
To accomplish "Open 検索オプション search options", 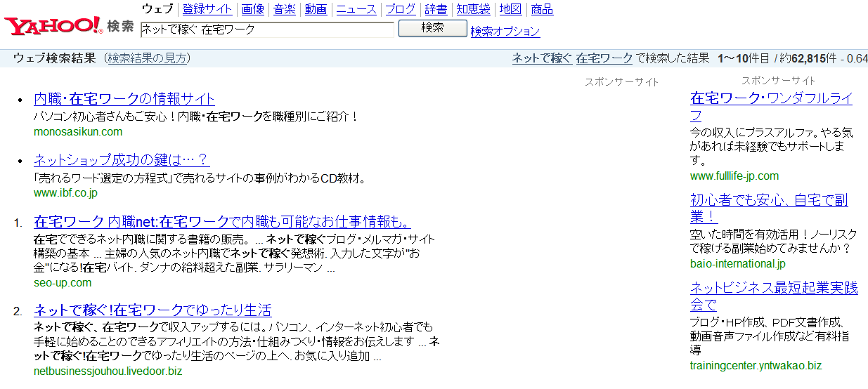I will pos(505,31).
